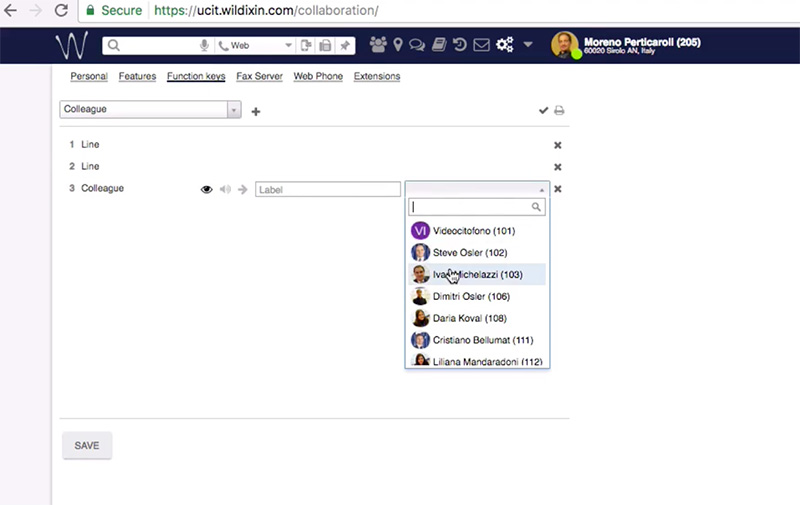This screenshot has height=505, width=800.
Task: Click the map location pin icon
Action: tap(398, 45)
